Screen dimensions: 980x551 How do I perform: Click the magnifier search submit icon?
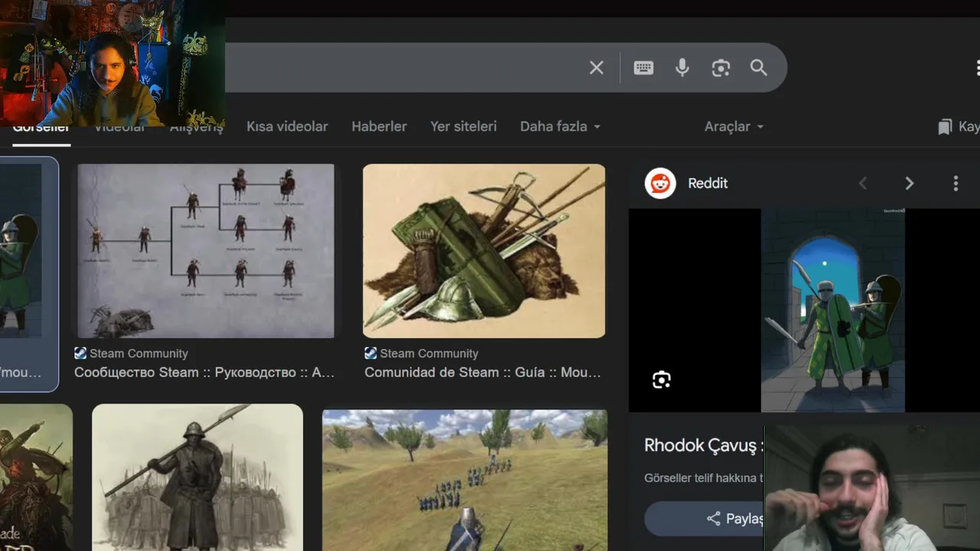[759, 68]
